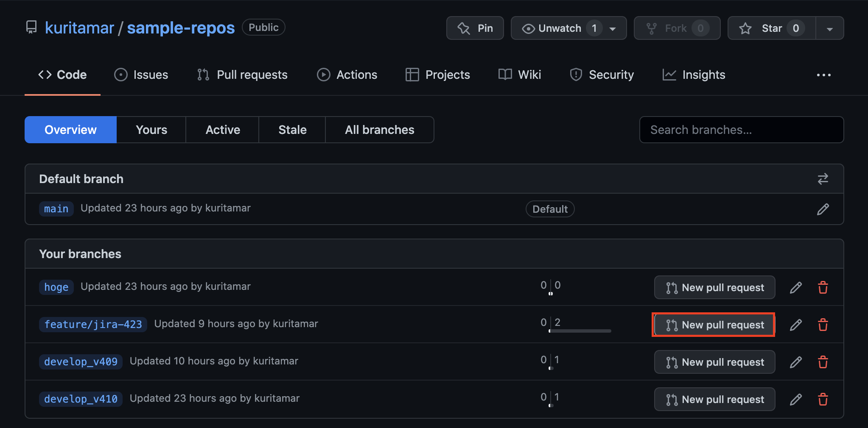
Task: Switch to the Stale branches tab
Action: (292, 130)
